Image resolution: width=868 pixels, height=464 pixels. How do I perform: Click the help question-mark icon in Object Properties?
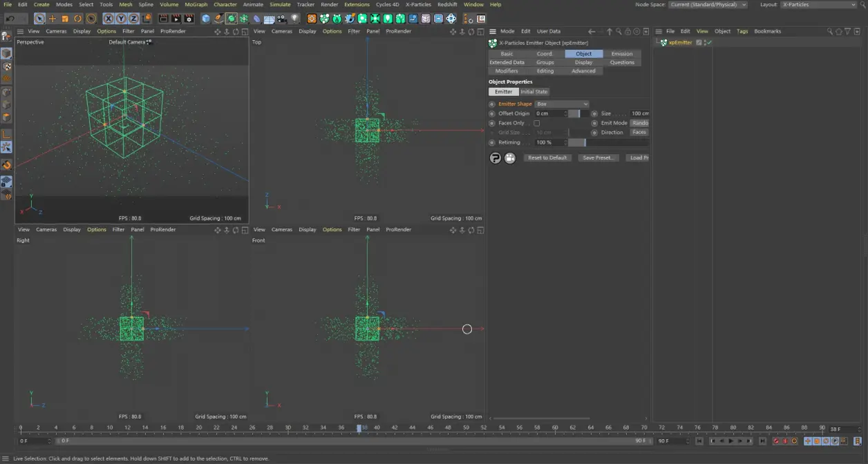pos(496,157)
